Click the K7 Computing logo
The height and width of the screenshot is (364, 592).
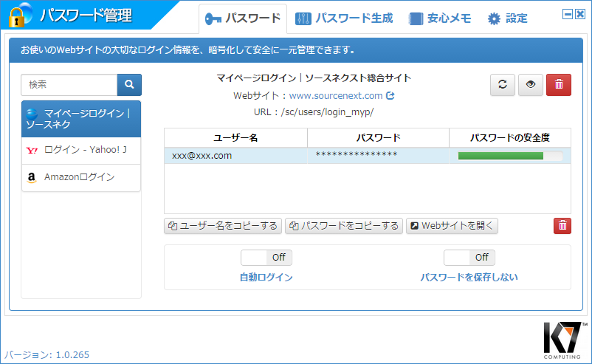[x=565, y=339]
